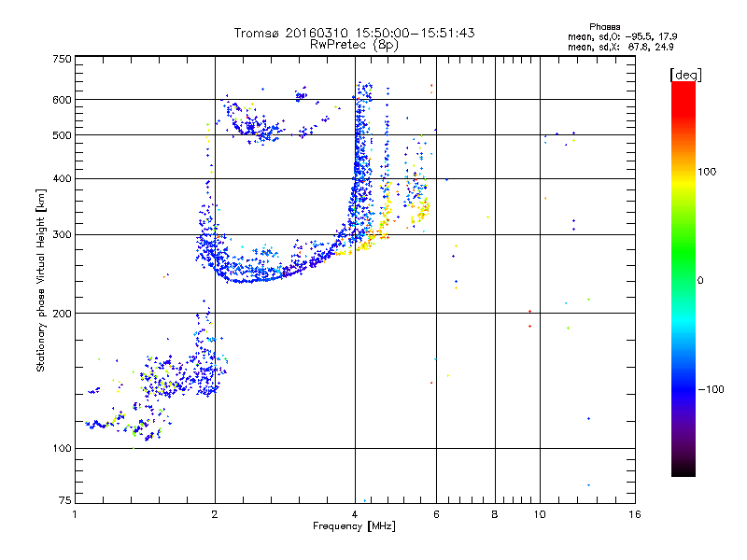Click the y-axis '600' tick label
747x560 pixels.
point(62,100)
